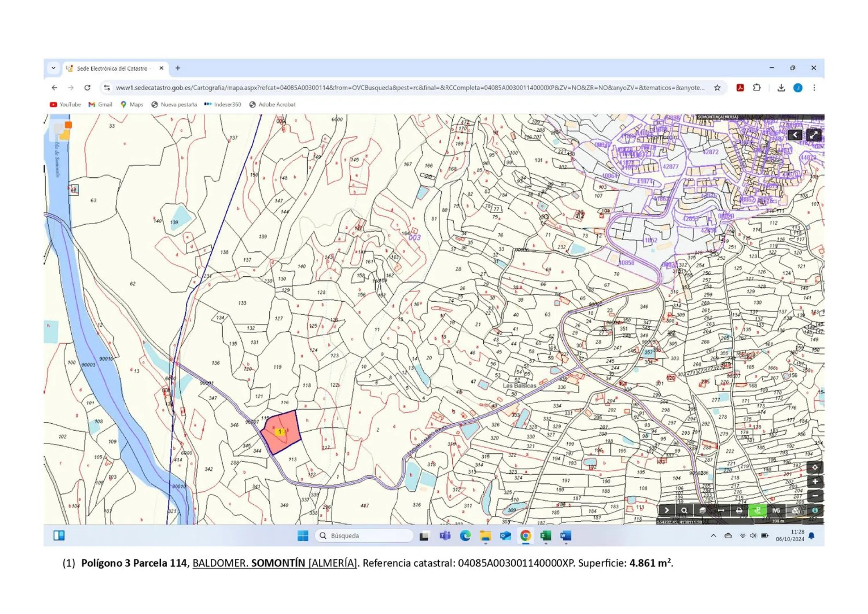868x614 pixels.
Task: Zoom out with the map minus button
Action: tap(814, 496)
